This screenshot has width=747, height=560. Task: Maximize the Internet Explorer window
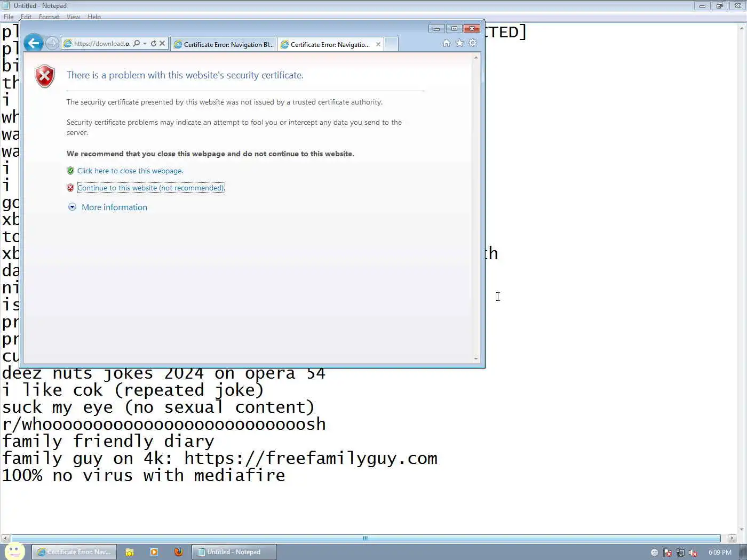[454, 28]
